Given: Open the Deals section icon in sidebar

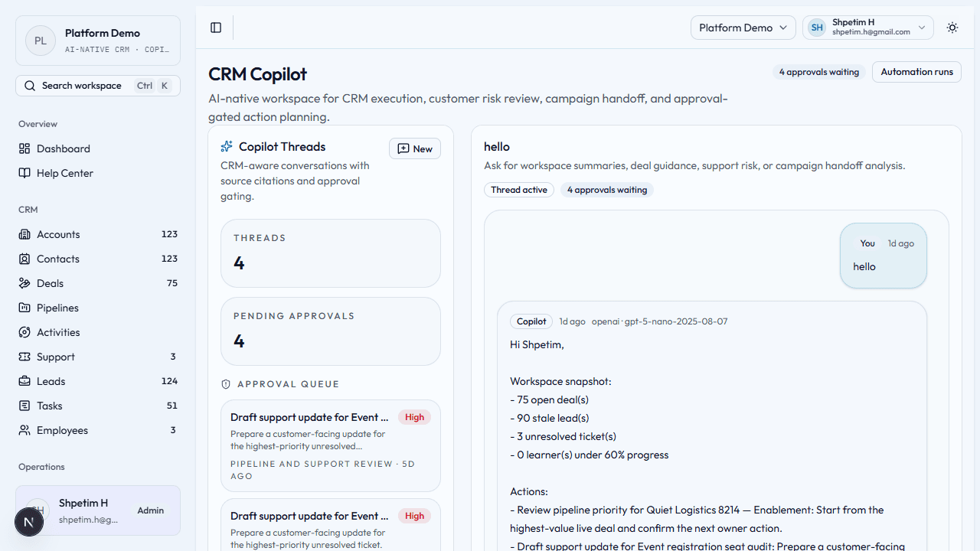Looking at the screenshot, I should coord(25,283).
